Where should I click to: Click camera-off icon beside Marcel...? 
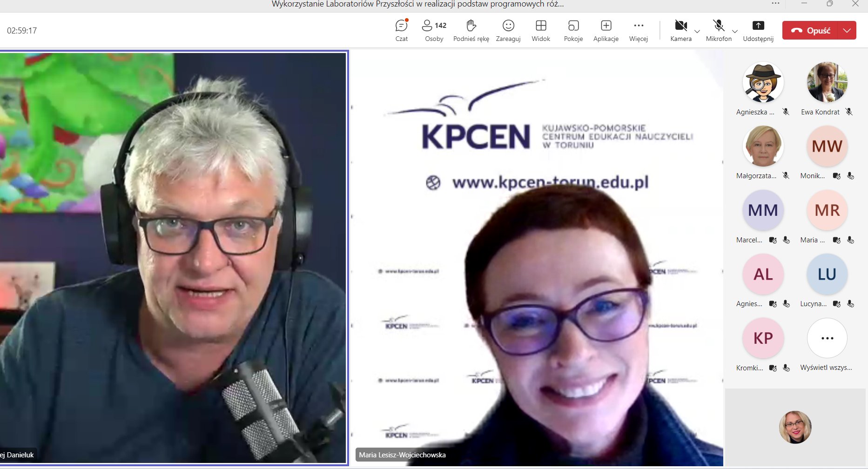773,240
